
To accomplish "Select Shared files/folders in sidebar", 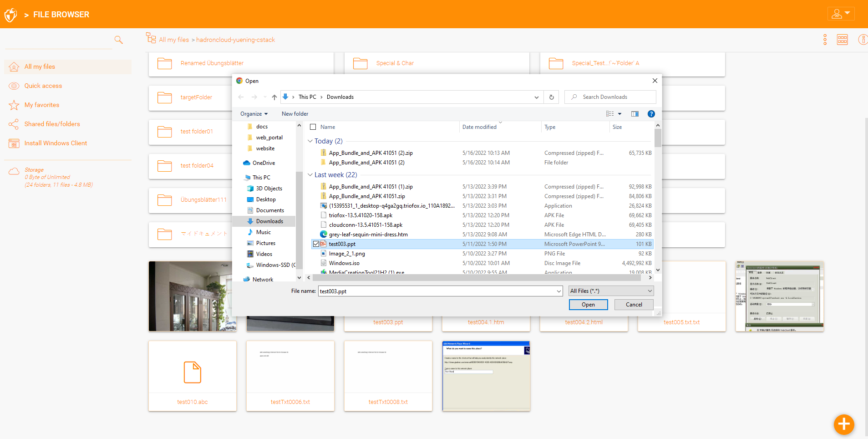I will point(52,124).
